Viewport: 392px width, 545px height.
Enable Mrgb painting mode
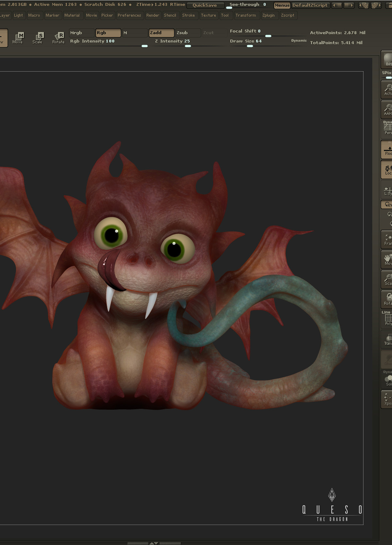tap(82, 33)
